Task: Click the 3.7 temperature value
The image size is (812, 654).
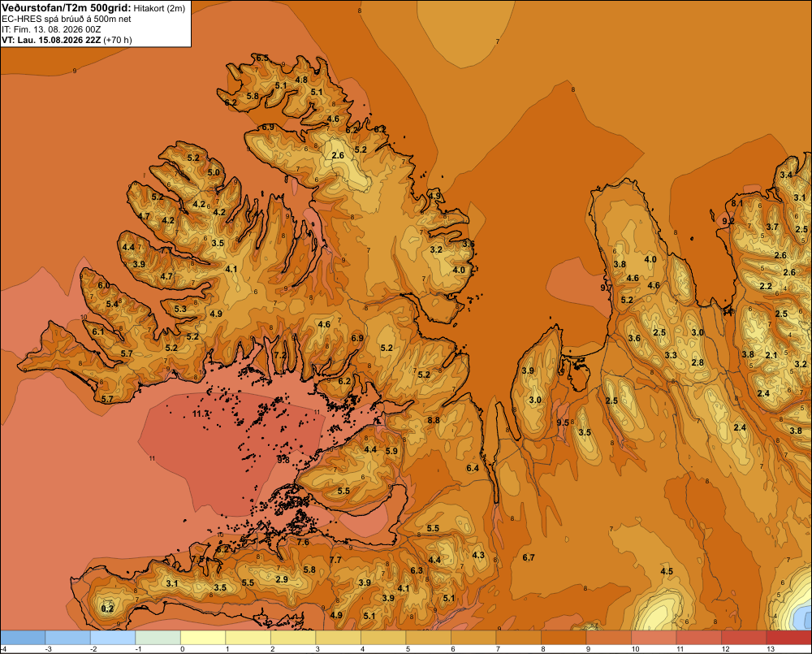Action: (772, 227)
